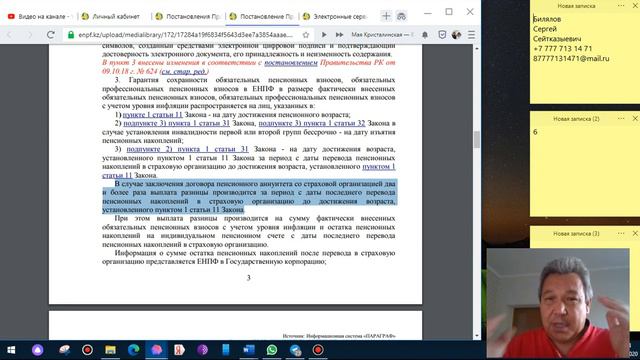Click the text '6' in second note
This screenshot has width=640, height=360.
535,132
